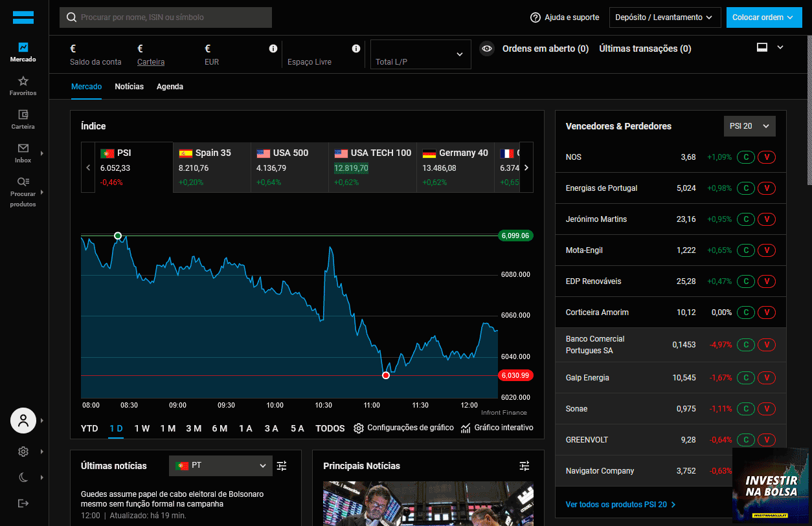The height and width of the screenshot is (526, 812).
Task: Click buy C for Mota-Engil
Action: pyautogui.click(x=746, y=250)
